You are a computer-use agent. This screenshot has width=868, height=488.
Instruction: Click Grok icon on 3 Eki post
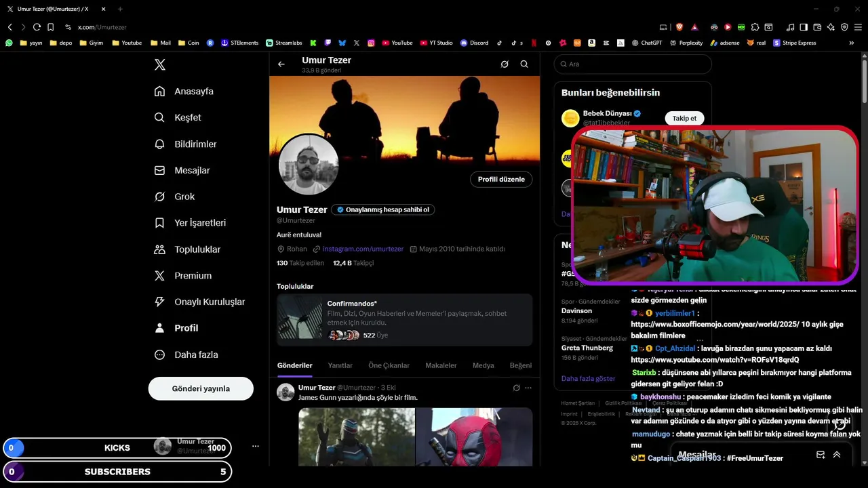click(516, 388)
